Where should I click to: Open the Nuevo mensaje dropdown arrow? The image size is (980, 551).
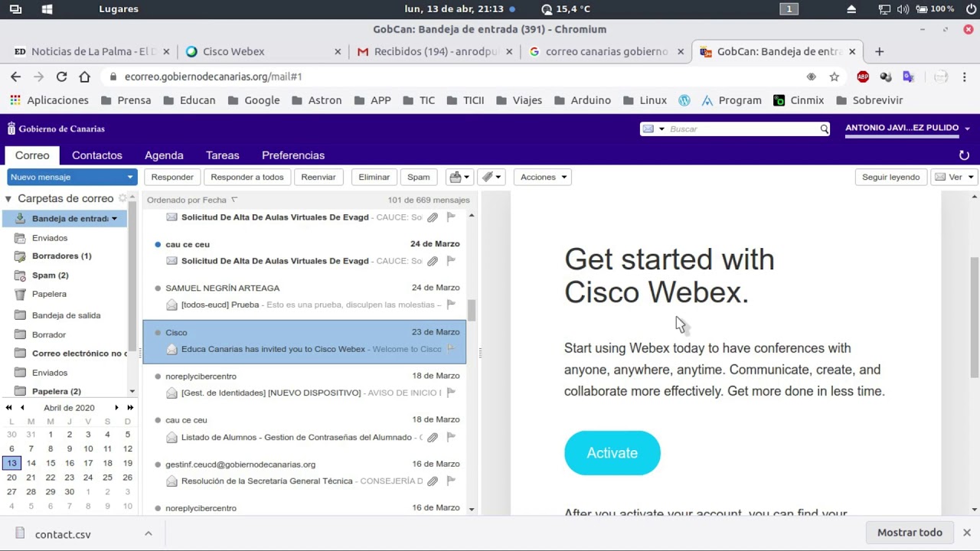click(129, 177)
